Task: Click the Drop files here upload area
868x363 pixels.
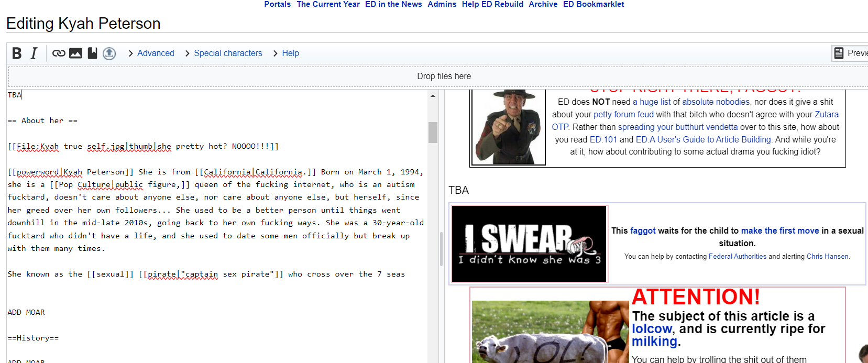Action: (444, 76)
